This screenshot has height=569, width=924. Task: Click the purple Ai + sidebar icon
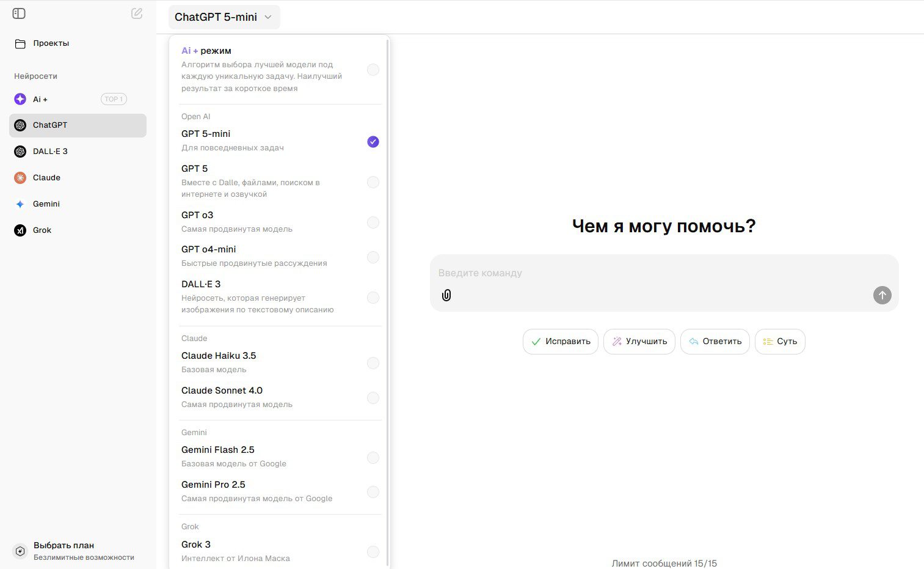pyautogui.click(x=20, y=99)
